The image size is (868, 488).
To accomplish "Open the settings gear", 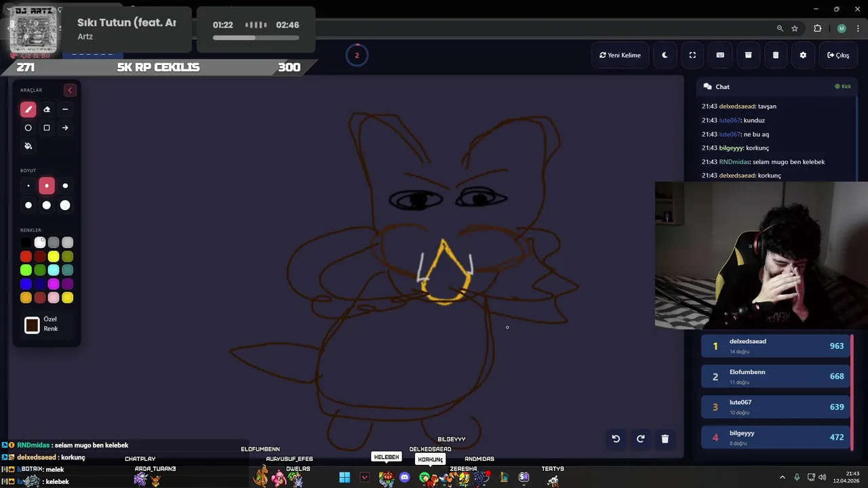I will click(803, 55).
